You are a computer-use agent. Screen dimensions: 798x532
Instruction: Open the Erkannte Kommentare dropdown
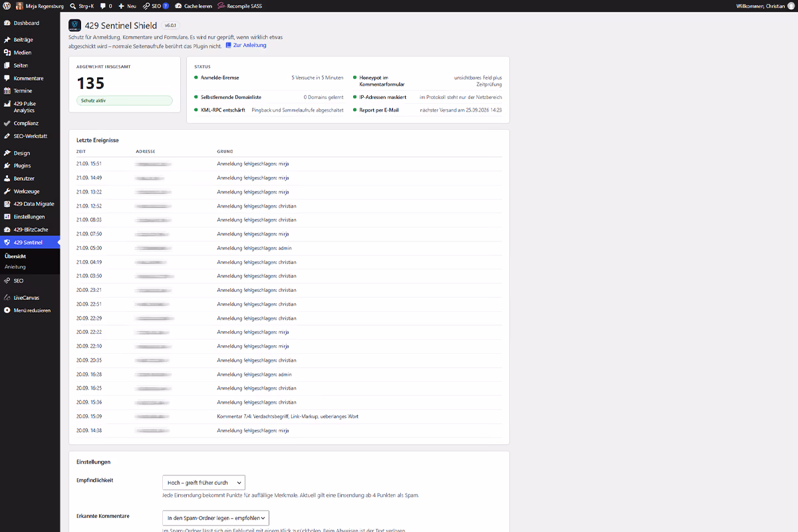(x=215, y=517)
